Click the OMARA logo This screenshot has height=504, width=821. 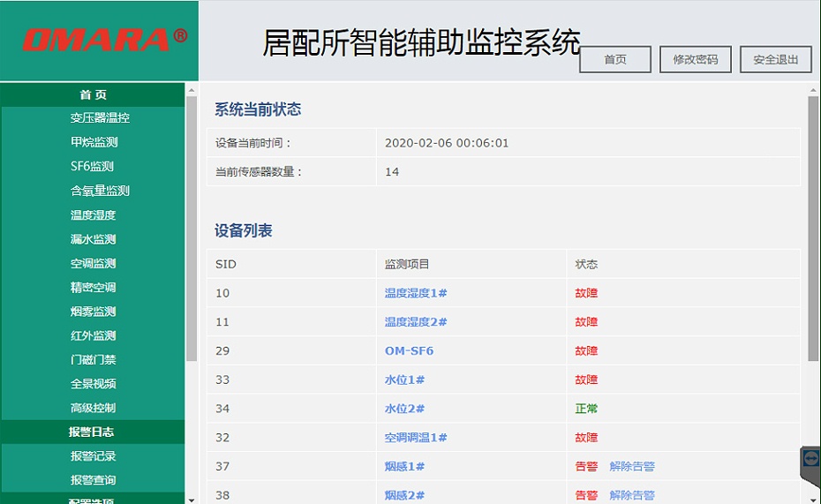pyautogui.click(x=105, y=40)
